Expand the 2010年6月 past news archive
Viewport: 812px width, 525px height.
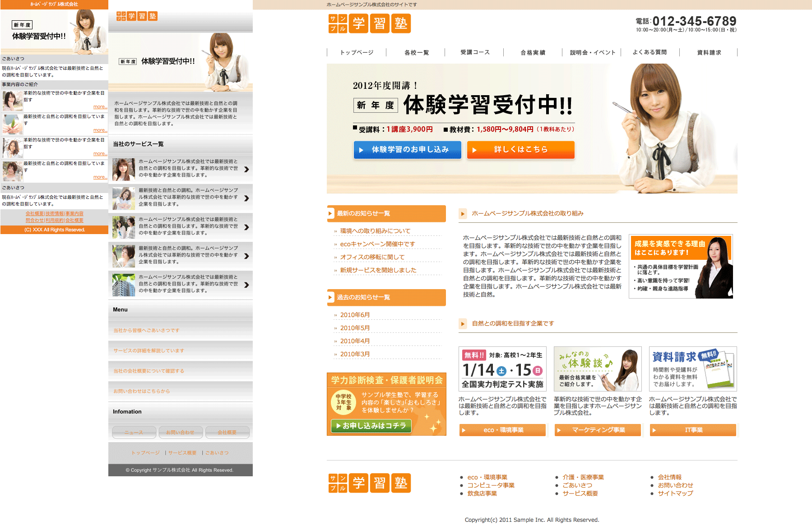(x=355, y=315)
